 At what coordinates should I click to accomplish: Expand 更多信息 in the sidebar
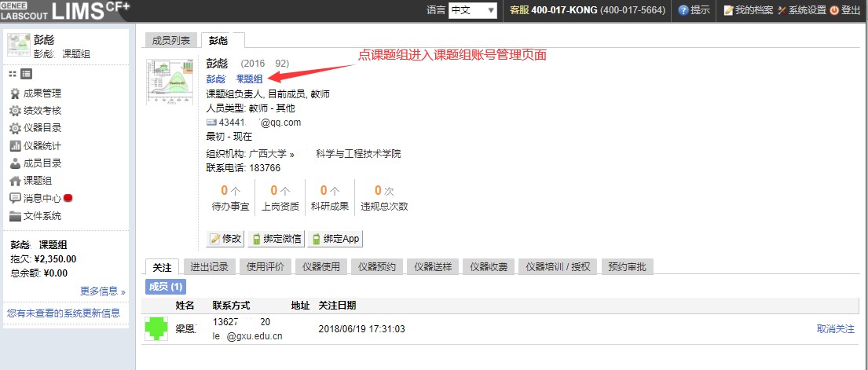(x=102, y=291)
